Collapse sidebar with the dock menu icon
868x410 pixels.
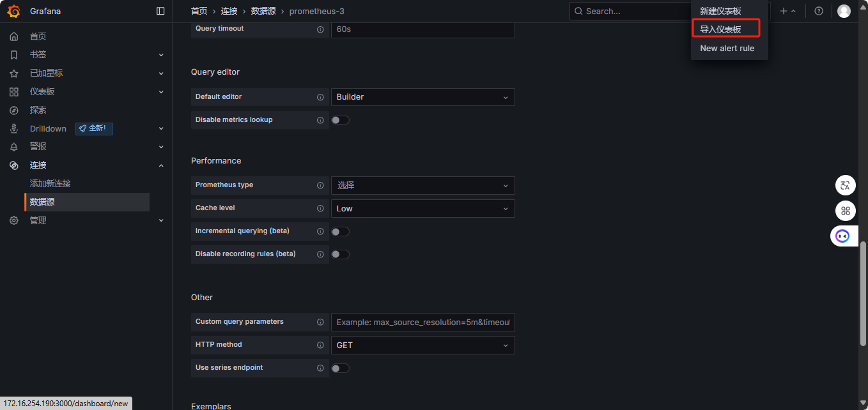point(160,11)
